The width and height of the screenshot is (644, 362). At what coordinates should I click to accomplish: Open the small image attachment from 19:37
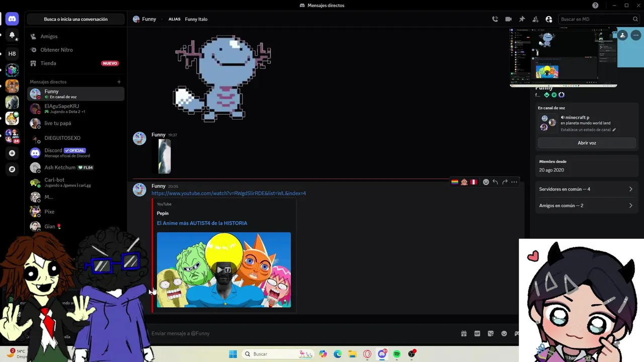pyautogui.click(x=165, y=157)
